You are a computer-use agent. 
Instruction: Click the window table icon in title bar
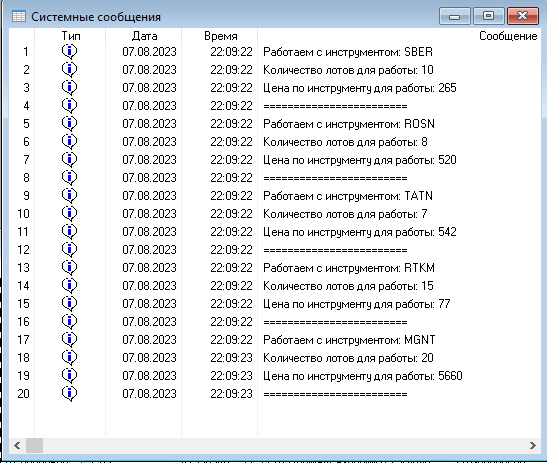[19, 16]
